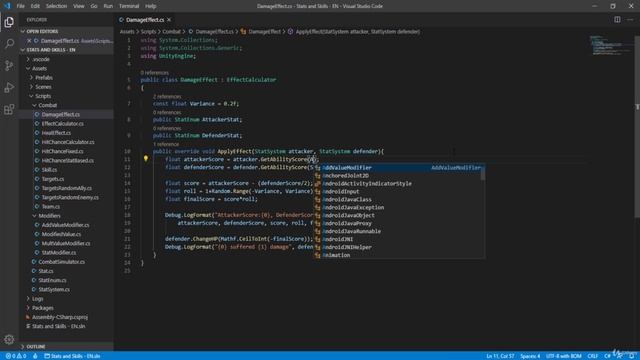
Task: Open HealEffect.cs file
Action: tap(56, 133)
